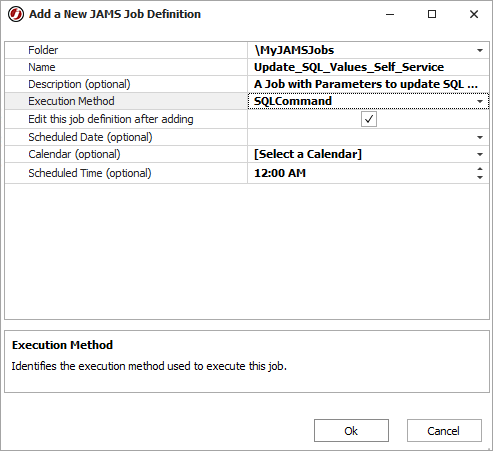This screenshot has width=493, height=451.
Task: Select the Description (optional) row label
Action: [79, 84]
